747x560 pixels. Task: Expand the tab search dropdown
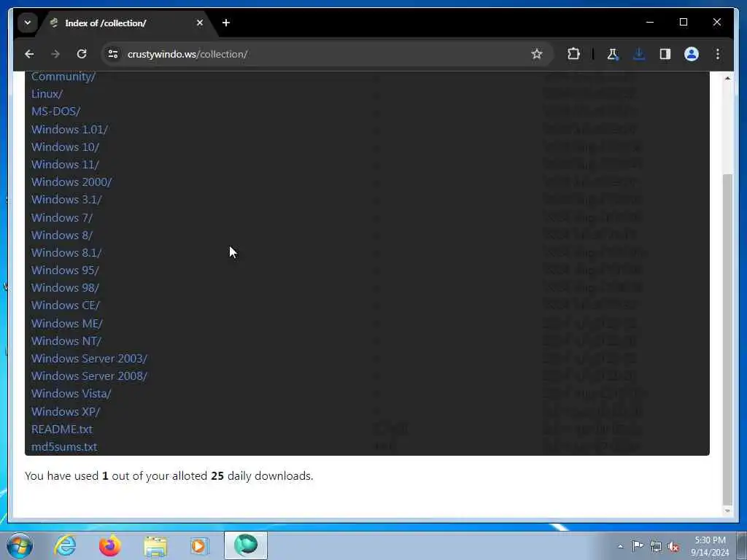pos(28,23)
